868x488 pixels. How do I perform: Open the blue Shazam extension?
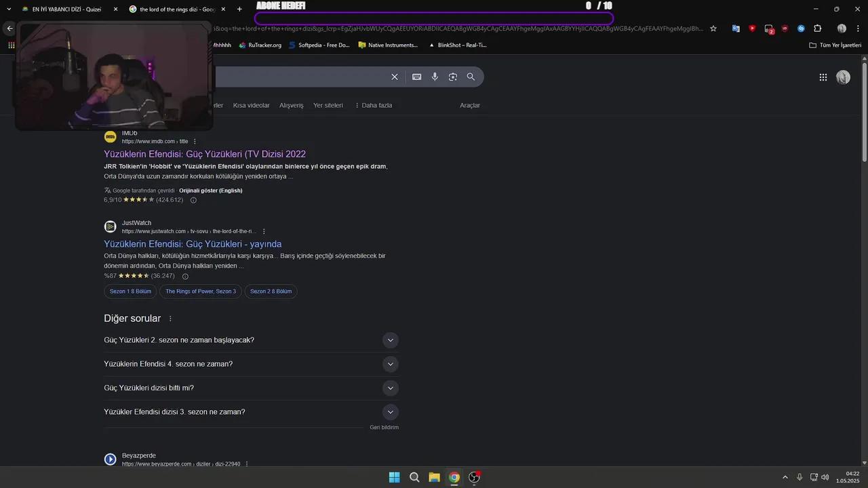pos(801,28)
